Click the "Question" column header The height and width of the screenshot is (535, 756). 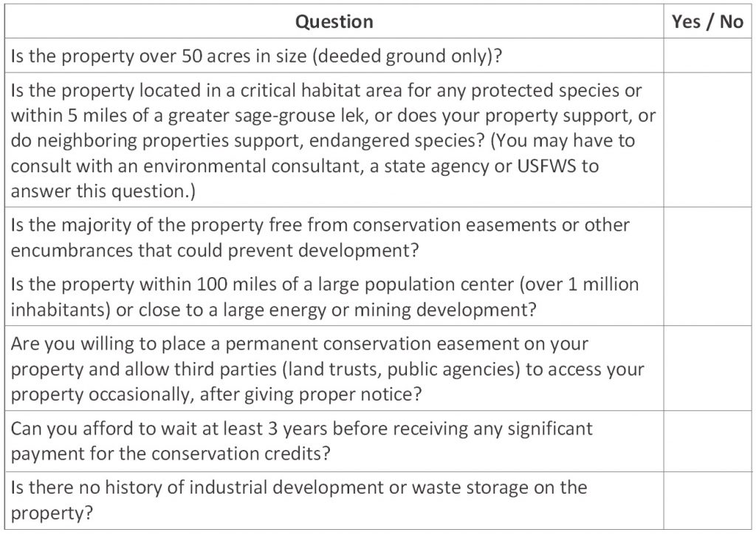(x=334, y=22)
